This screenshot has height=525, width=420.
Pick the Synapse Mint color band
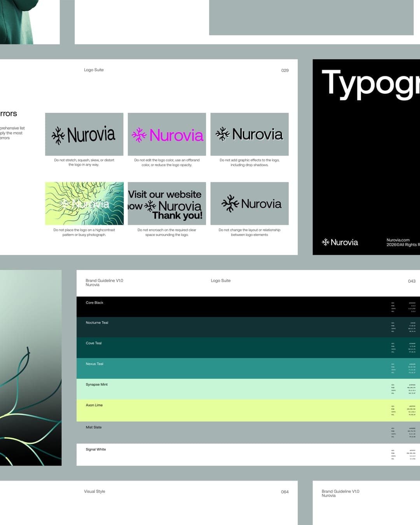coord(248,389)
